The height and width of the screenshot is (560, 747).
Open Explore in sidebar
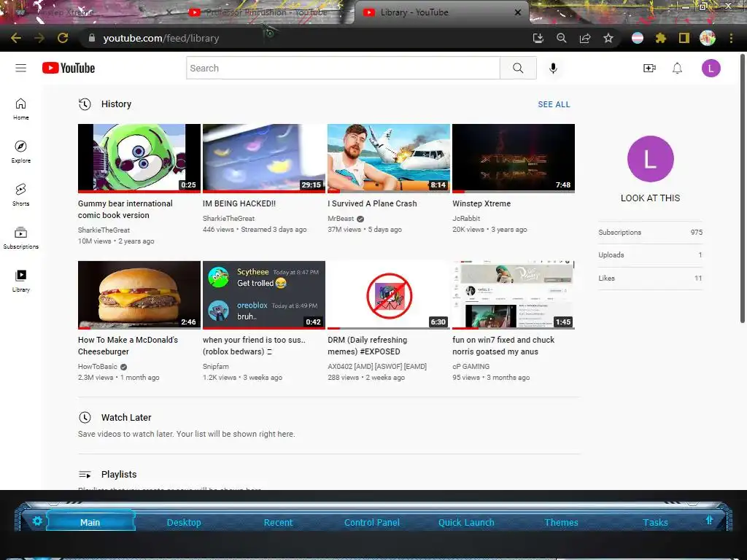pyautogui.click(x=21, y=152)
